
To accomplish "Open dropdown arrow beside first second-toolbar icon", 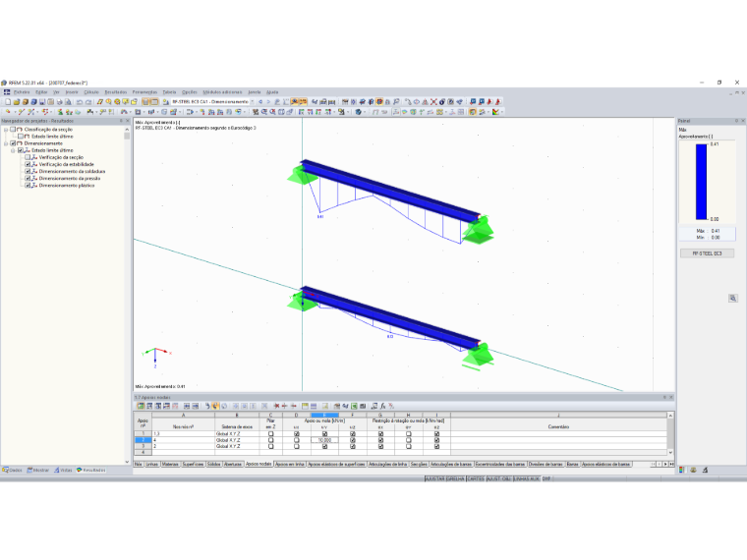I will (x=15, y=112).
